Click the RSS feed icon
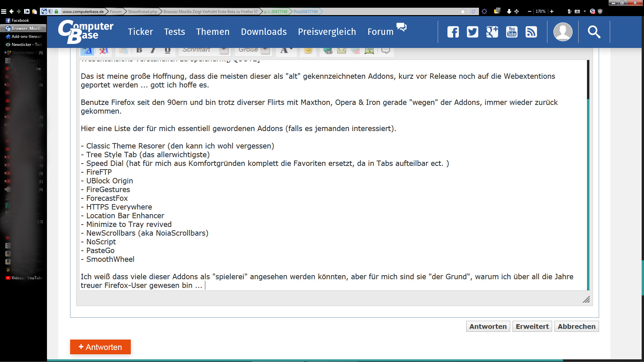 tap(531, 32)
